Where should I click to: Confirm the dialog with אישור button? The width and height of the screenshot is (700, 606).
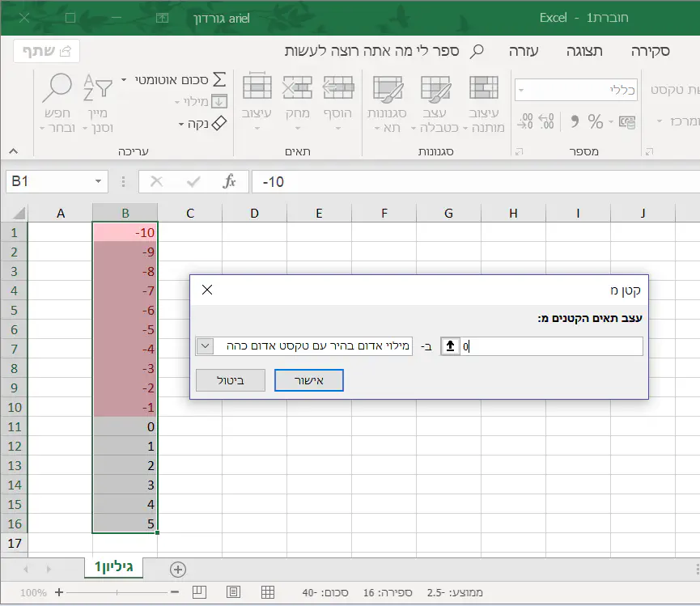(309, 380)
